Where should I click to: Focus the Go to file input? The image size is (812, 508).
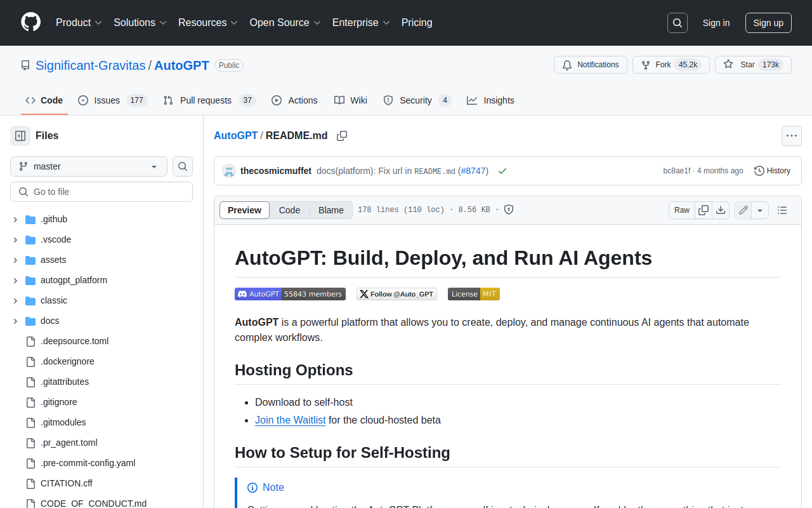coord(101,192)
